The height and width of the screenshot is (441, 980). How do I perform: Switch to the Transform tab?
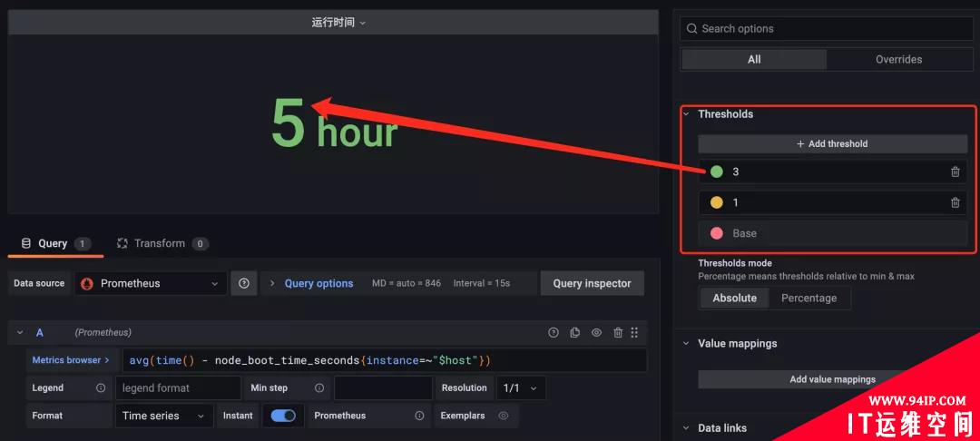point(162,243)
